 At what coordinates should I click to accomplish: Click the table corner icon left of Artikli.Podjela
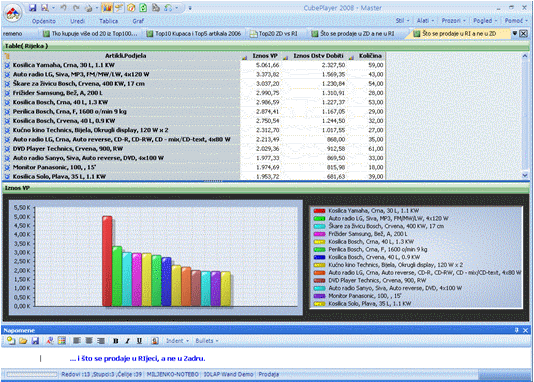[x=7, y=56]
